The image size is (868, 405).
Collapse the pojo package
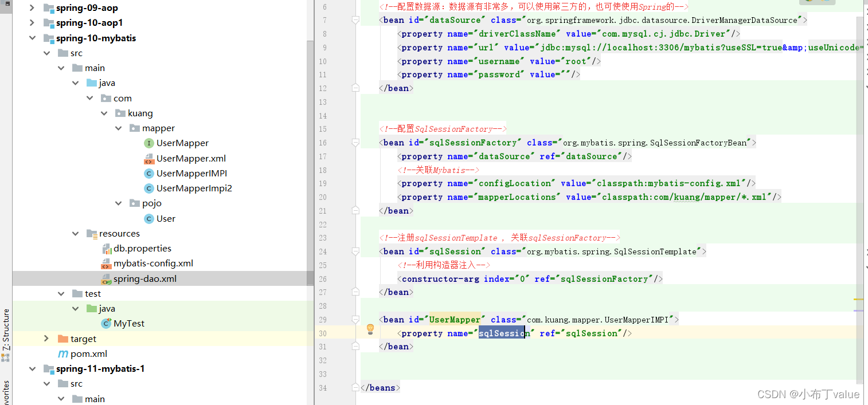[x=119, y=203]
